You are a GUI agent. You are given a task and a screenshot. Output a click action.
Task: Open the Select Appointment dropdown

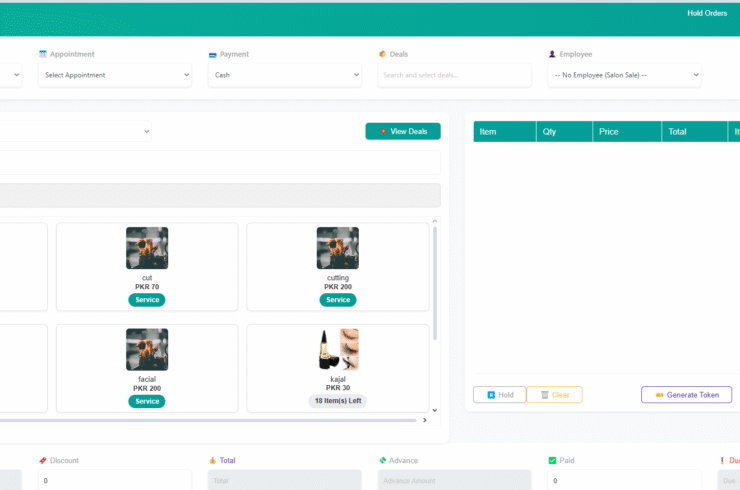[x=115, y=75]
